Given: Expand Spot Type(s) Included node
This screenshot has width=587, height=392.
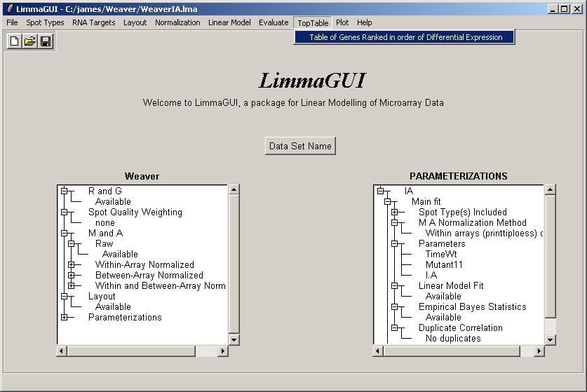Looking at the screenshot, I should (395, 212).
